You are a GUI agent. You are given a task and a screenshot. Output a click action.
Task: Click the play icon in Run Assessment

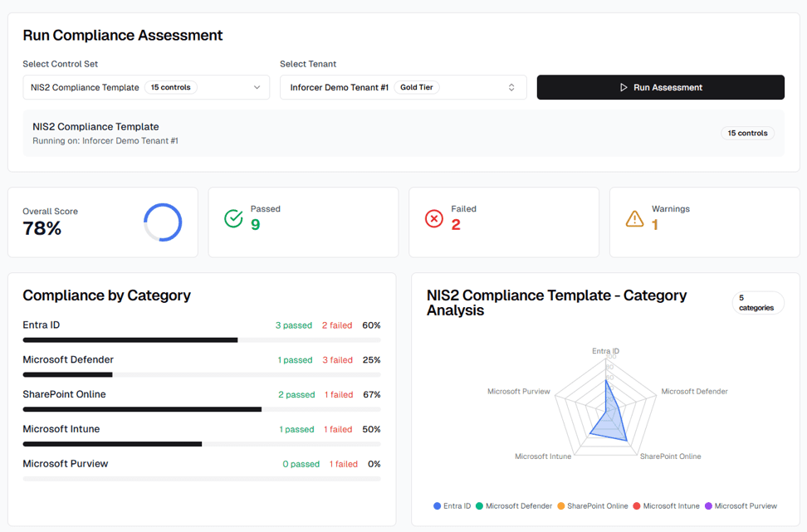click(624, 87)
